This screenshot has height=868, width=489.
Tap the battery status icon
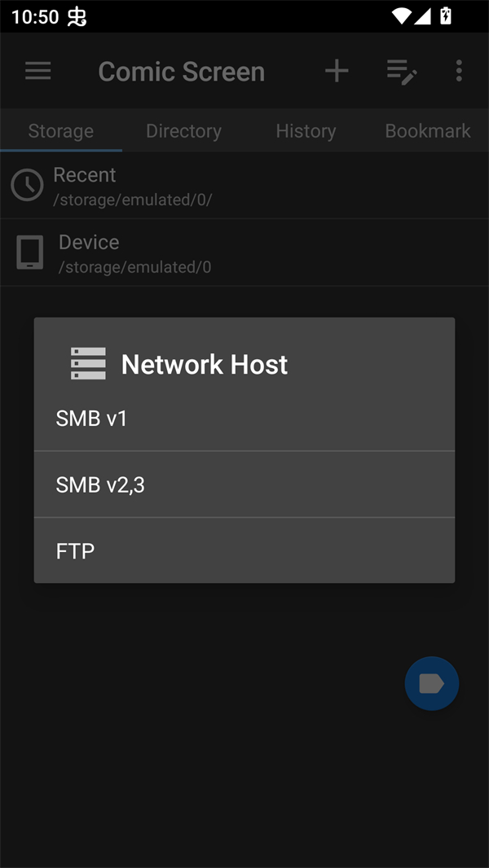tap(446, 15)
